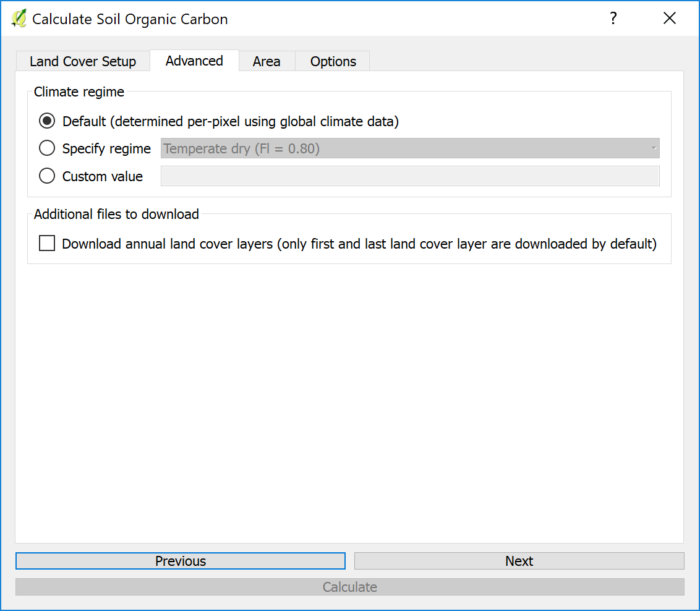
Task: Open the Area tab
Action: 267,61
